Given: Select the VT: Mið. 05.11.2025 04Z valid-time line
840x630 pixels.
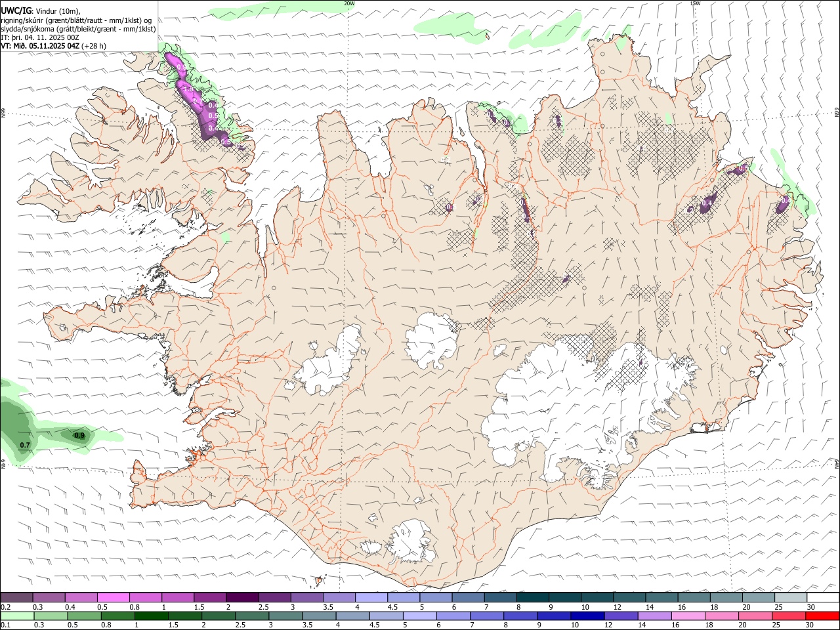Looking at the screenshot, I should pyautogui.click(x=53, y=46).
